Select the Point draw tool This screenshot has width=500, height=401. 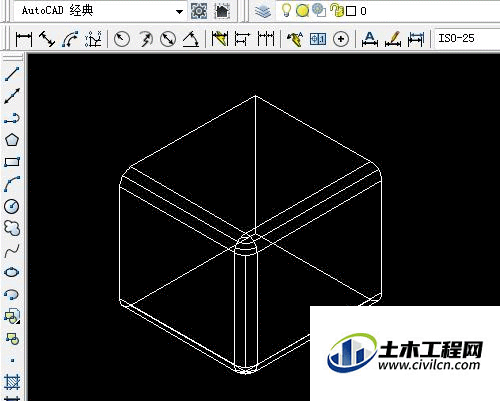[x=12, y=360]
